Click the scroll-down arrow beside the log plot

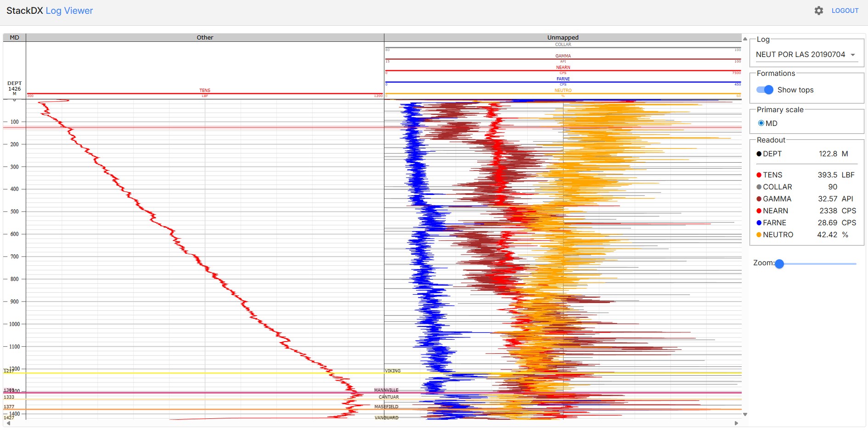click(745, 414)
